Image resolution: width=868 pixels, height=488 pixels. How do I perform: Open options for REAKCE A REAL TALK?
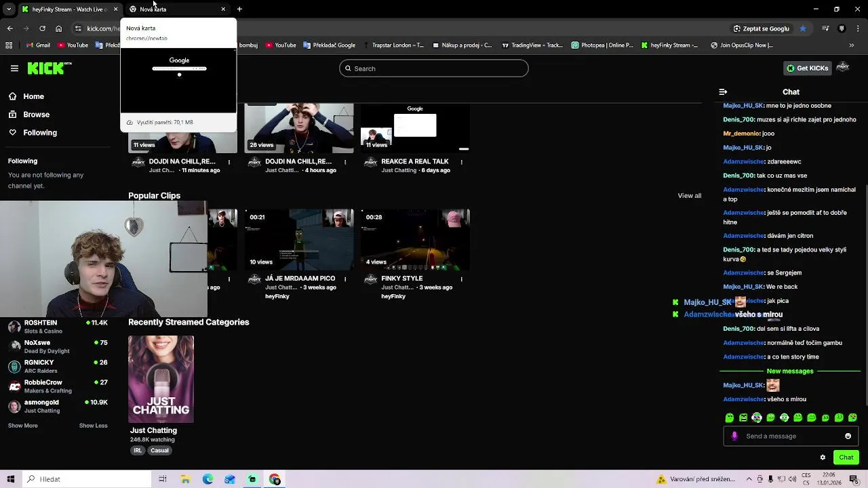(461, 162)
